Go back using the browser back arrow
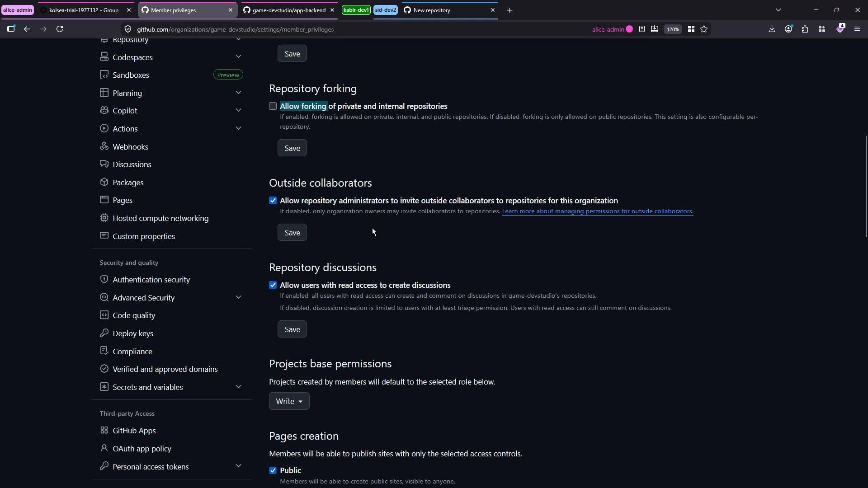The height and width of the screenshot is (488, 868). tap(27, 29)
